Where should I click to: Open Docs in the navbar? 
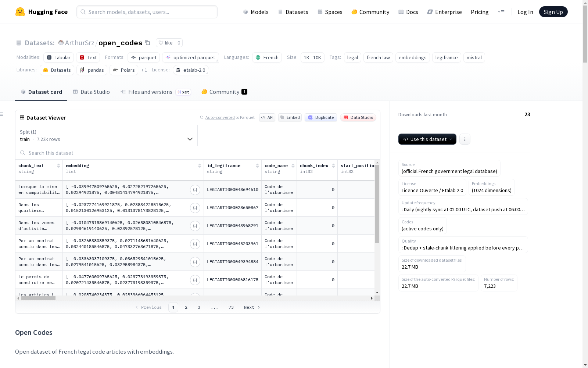click(x=408, y=12)
